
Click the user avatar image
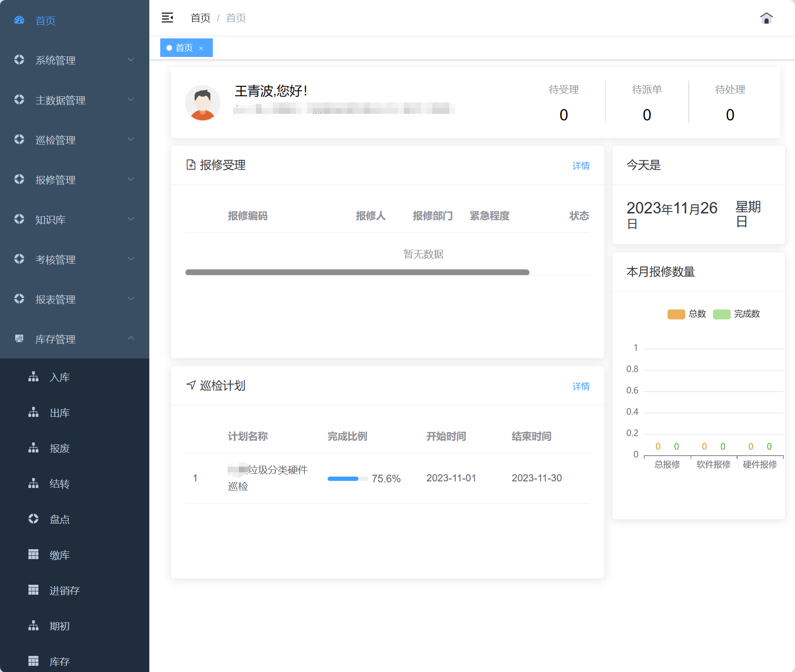click(202, 102)
